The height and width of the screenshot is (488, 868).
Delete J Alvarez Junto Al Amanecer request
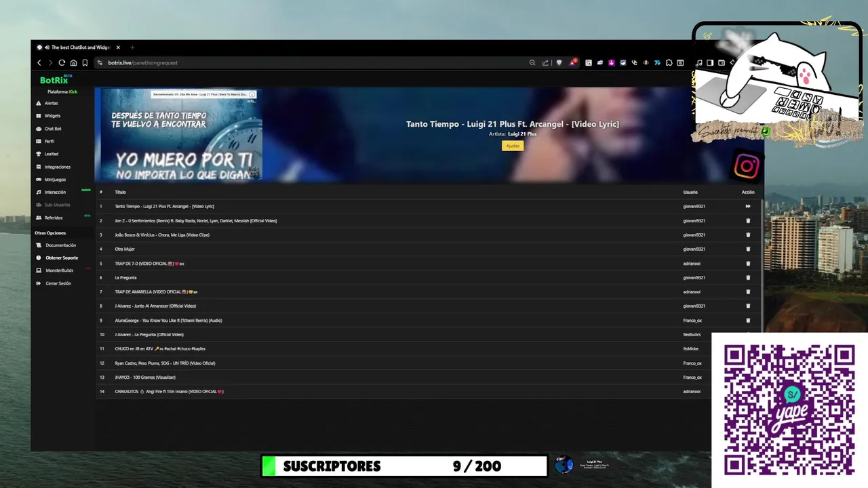tap(748, 306)
